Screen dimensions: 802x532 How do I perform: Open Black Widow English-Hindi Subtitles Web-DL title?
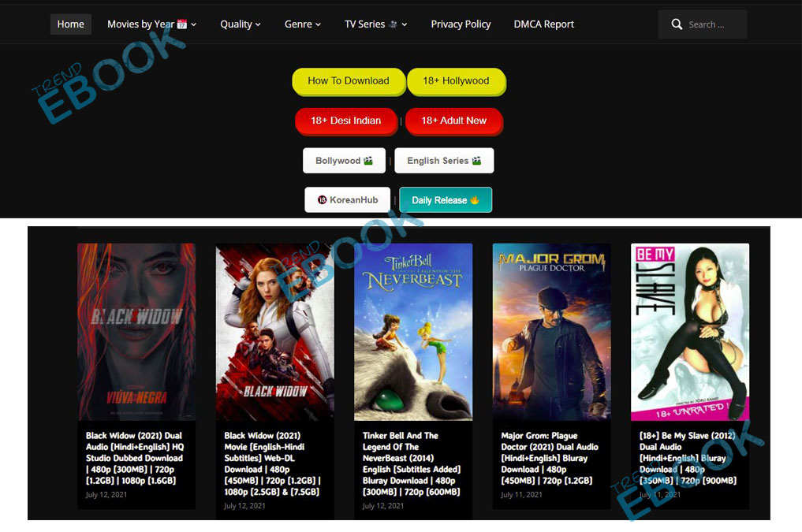273,463
